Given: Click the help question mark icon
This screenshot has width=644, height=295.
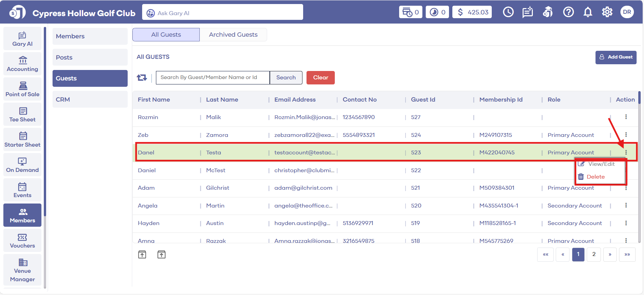Looking at the screenshot, I should 568,12.
